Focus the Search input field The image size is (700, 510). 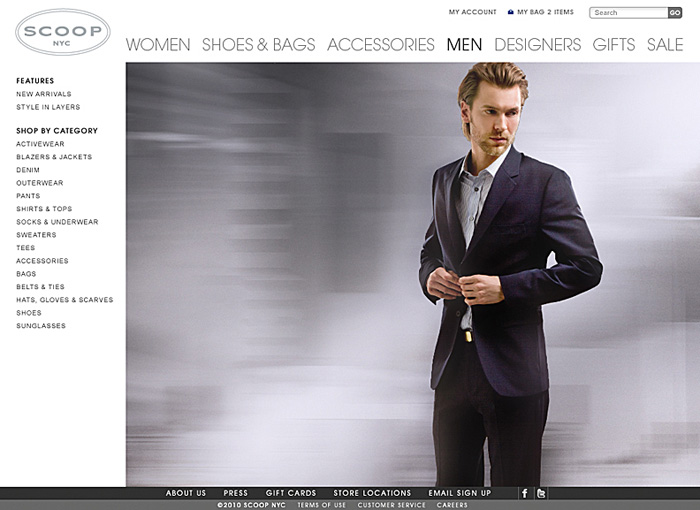629,13
